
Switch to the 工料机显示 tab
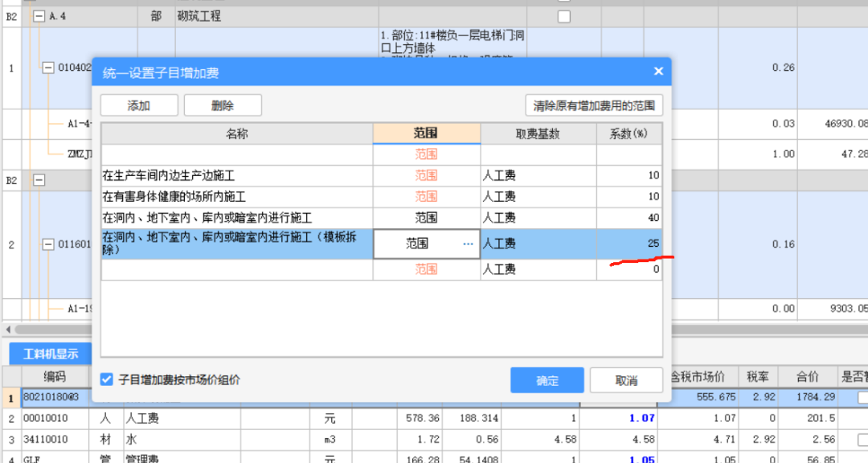click(51, 354)
